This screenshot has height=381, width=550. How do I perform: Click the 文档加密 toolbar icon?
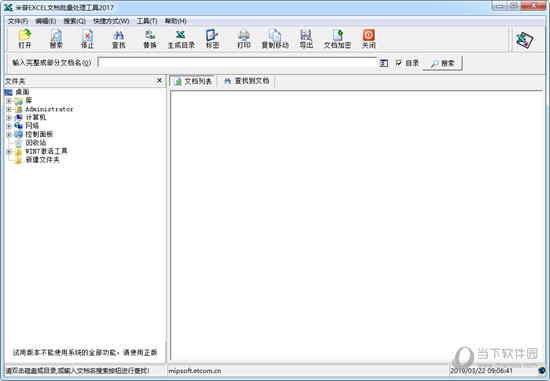coord(337,39)
